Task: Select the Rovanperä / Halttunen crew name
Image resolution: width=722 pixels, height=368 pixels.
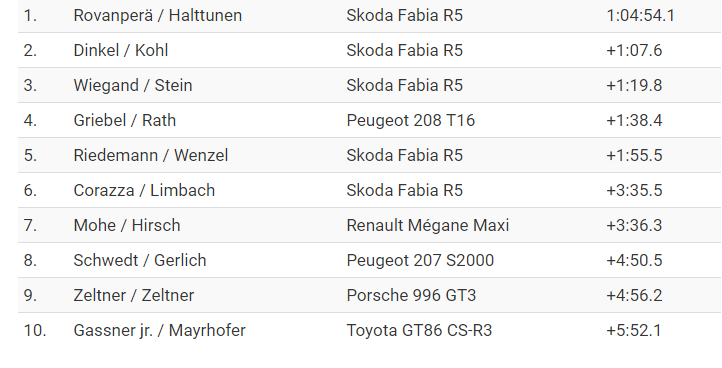Action: pyautogui.click(x=157, y=15)
